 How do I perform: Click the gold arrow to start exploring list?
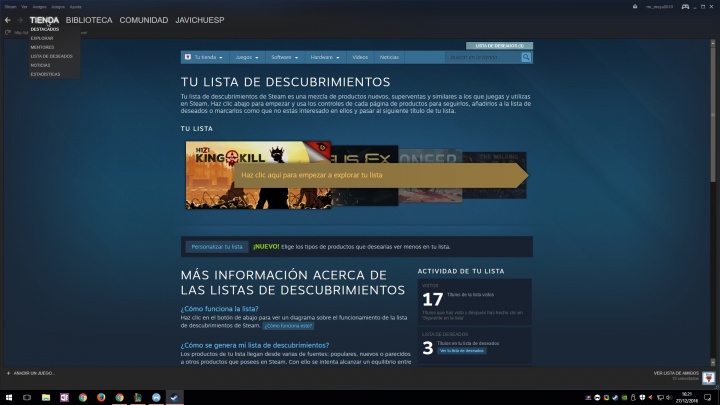coord(381,175)
